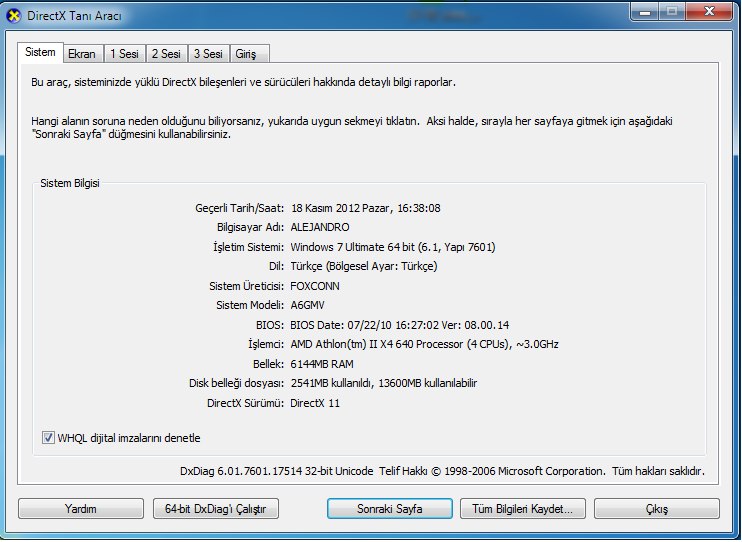Open the 1 Sesi tab
Screen dimensions: 742x542
click(124, 54)
